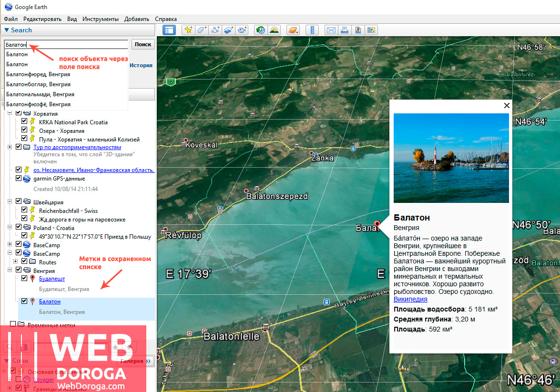Expand the first BaseCamp item

[10, 244]
